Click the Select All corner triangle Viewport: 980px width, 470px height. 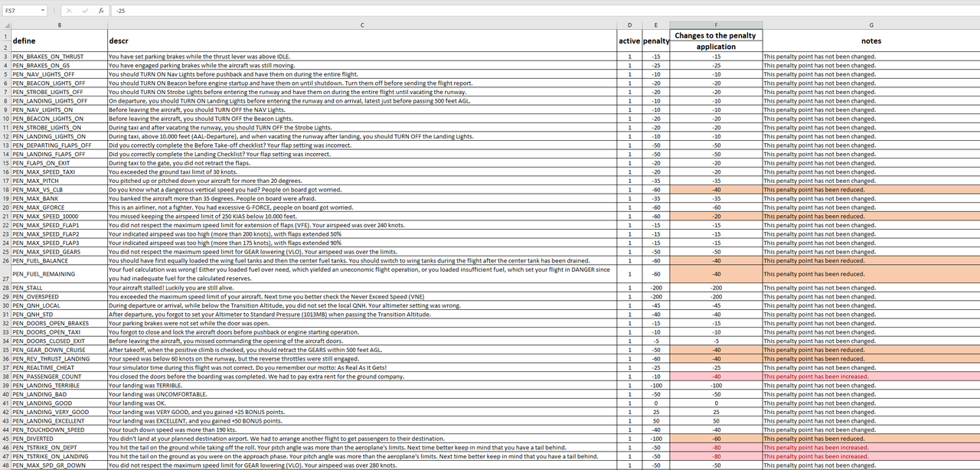5,25
